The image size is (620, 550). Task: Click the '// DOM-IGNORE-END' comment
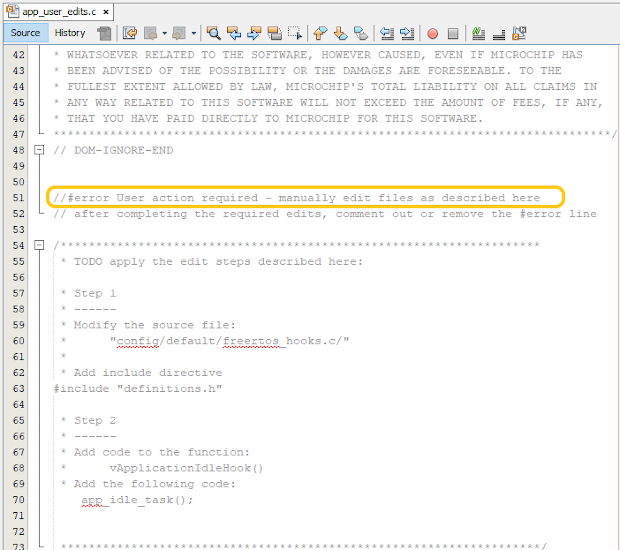(113, 150)
